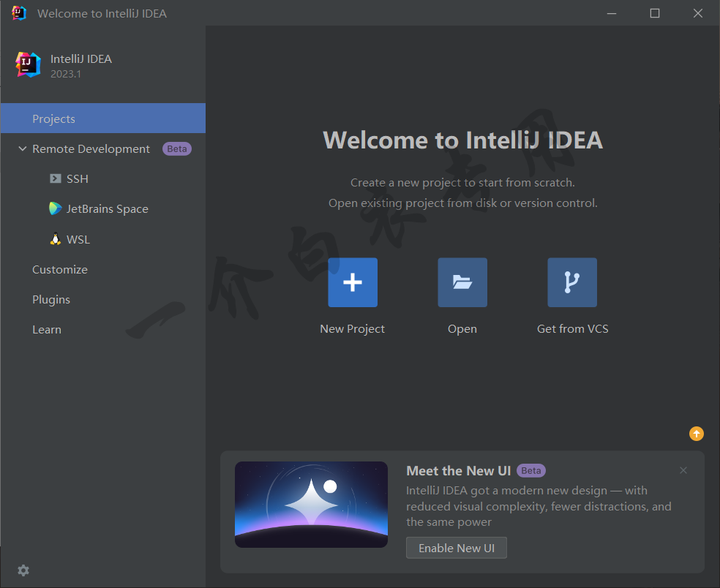
Task: Click the Enable New UI button
Action: point(457,548)
